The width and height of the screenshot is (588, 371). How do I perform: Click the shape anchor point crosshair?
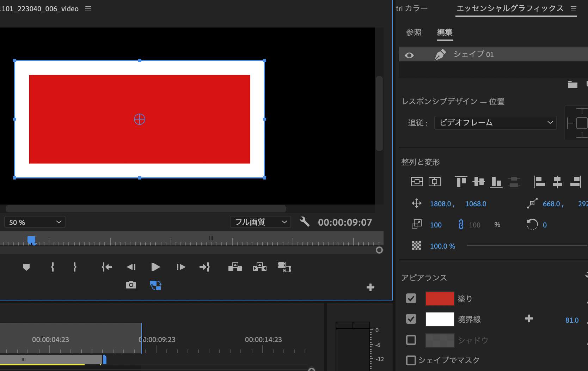click(140, 119)
